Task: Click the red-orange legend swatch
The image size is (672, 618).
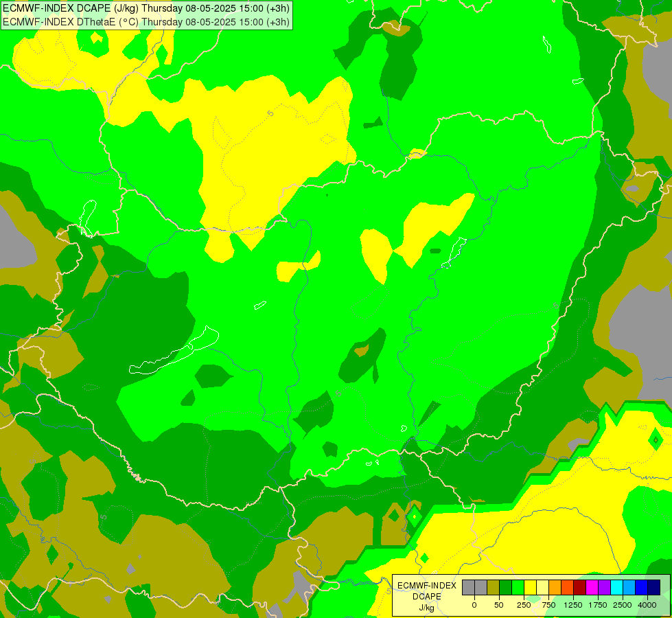Action: pos(568,587)
